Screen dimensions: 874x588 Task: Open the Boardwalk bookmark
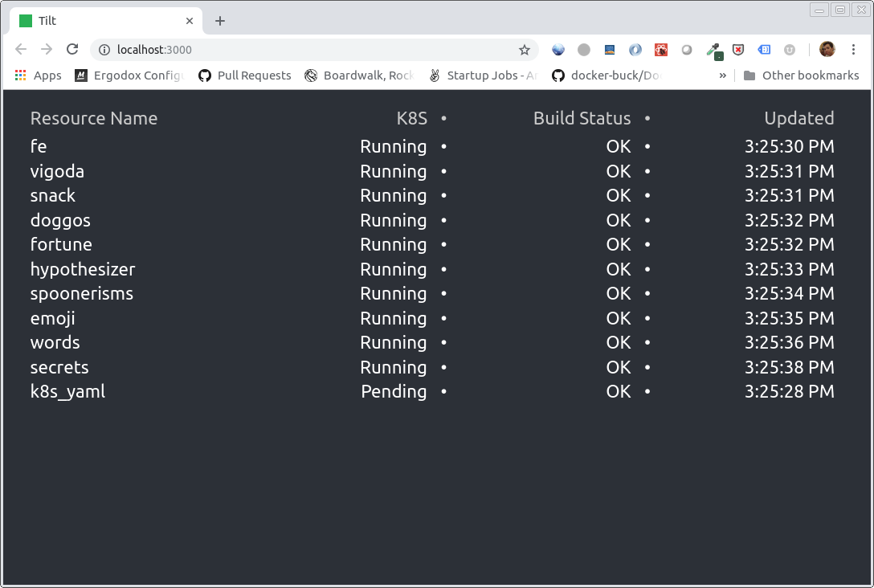pyautogui.click(x=360, y=76)
